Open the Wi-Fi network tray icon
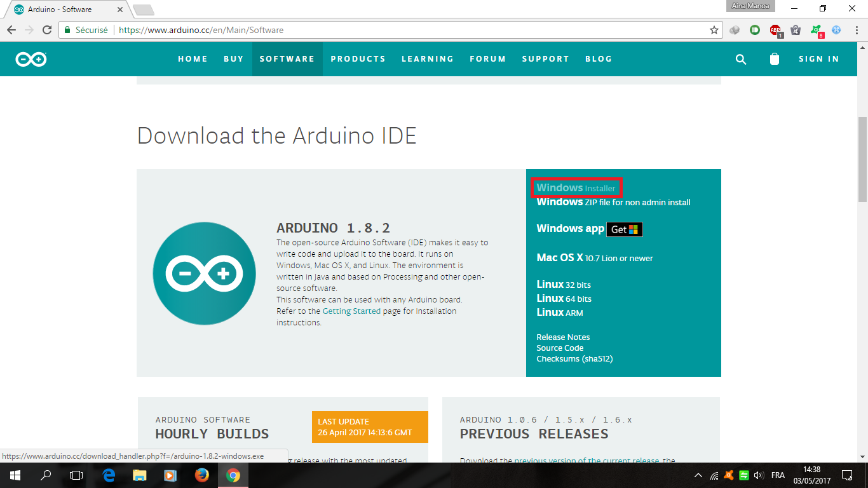 click(714, 475)
